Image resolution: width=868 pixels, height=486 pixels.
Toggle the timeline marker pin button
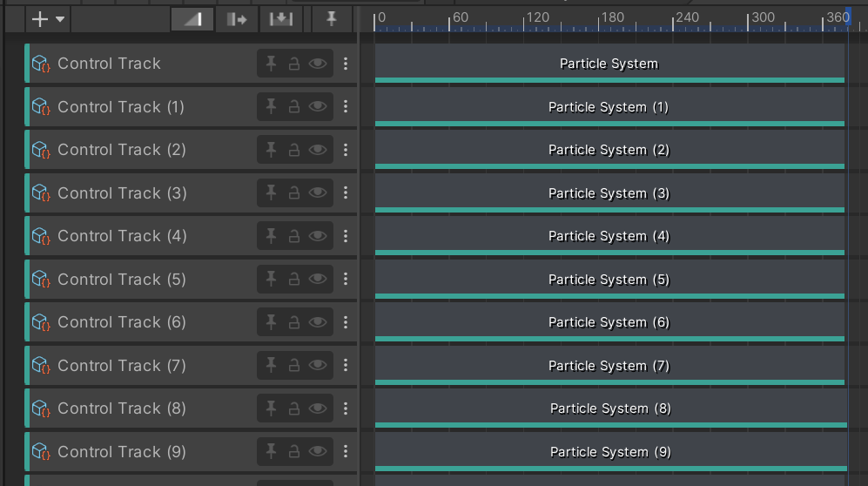(331, 19)
